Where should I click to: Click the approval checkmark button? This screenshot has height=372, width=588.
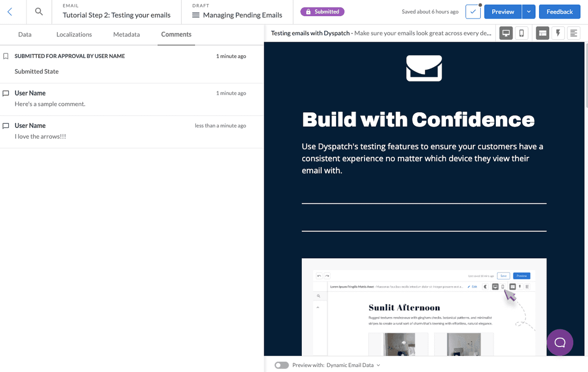pyautogui.click(x=473, y=12)
